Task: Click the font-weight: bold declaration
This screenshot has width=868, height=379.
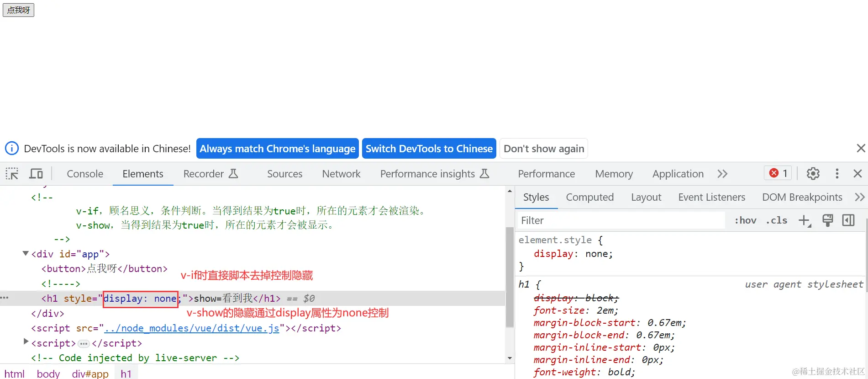Action: [584, 372]
